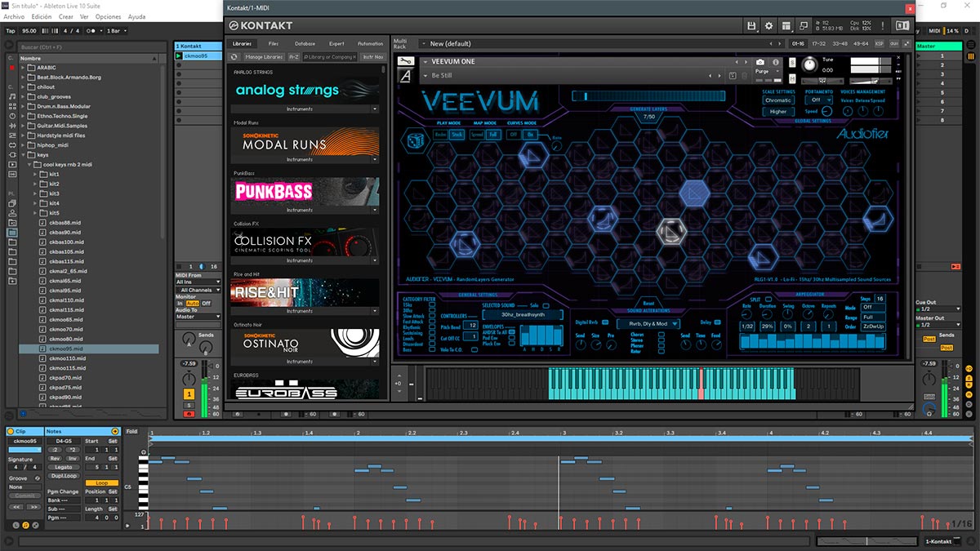Open the Opciones menu in Ableton
Image resolution: width=980 pixels, height=551 pixels.
tap(108, 16)
